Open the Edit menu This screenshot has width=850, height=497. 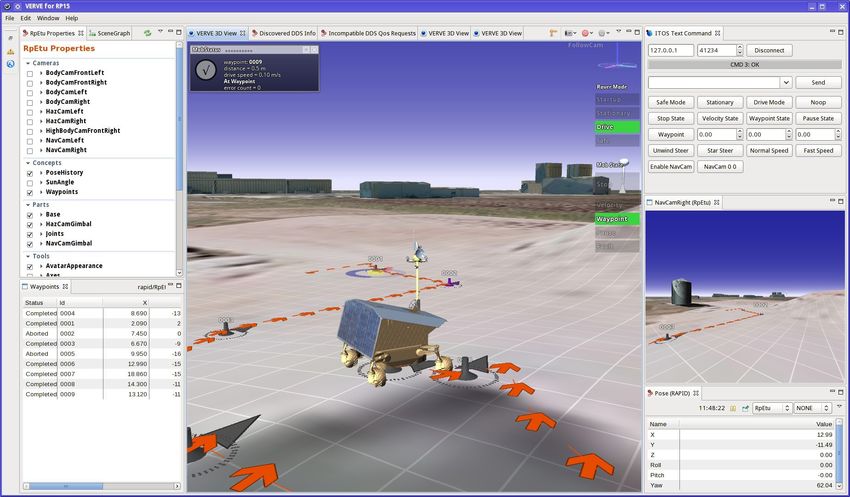pyautogui.click(x=25, y=18)
